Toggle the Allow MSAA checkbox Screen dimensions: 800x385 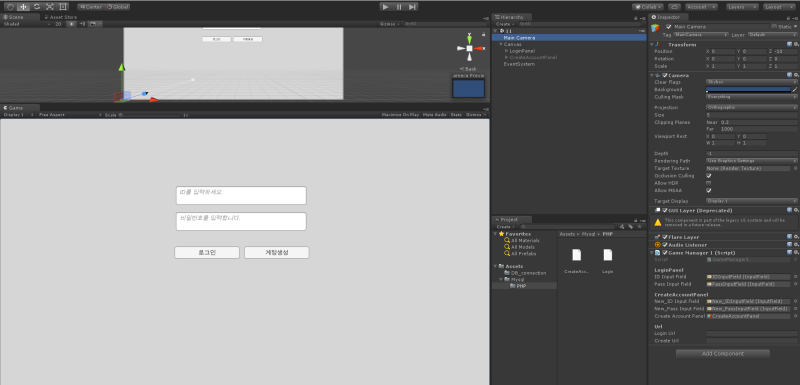pos(709,190)
